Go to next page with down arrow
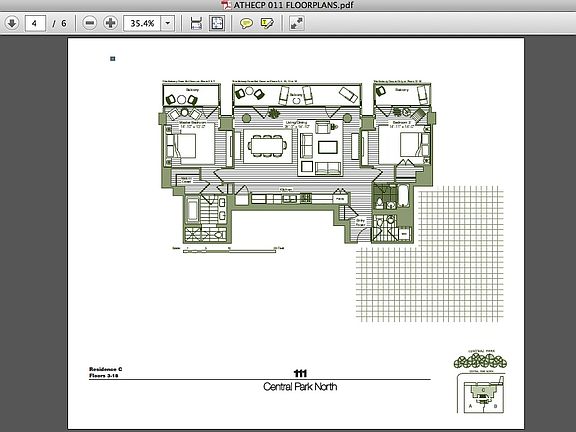This screenshot has height=432, width=576. (x=12, y=24)
